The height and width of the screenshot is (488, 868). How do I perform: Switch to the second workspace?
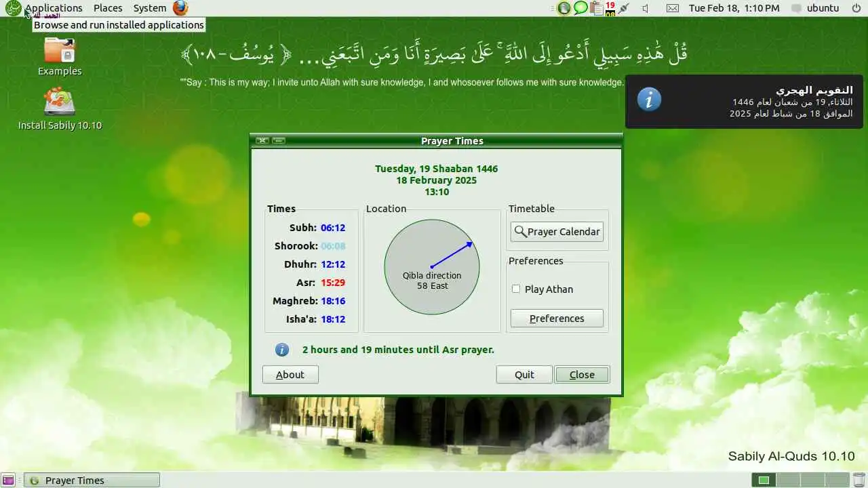point(787,481)
